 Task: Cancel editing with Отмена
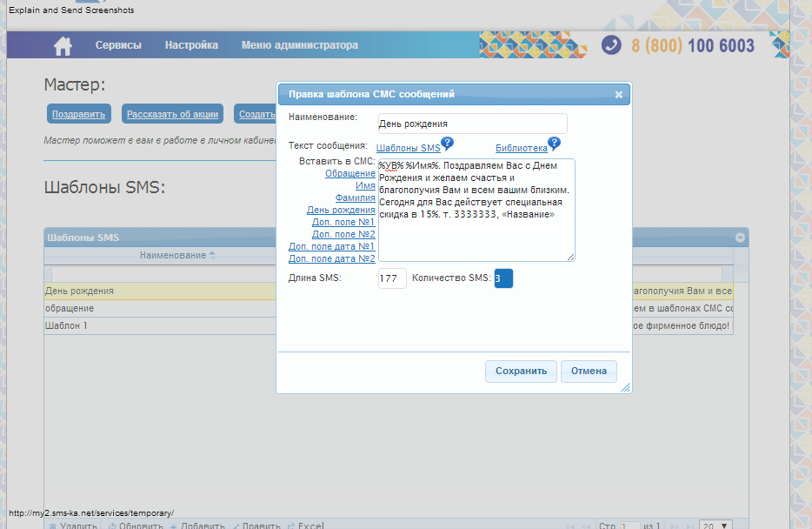pos(589,371)
